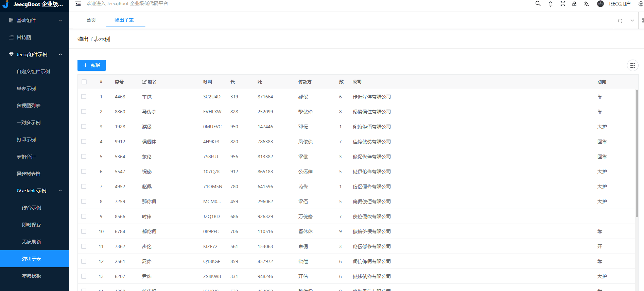Check the row checkbox for 8860
The image size is (644, 291).
click(84, 112)
